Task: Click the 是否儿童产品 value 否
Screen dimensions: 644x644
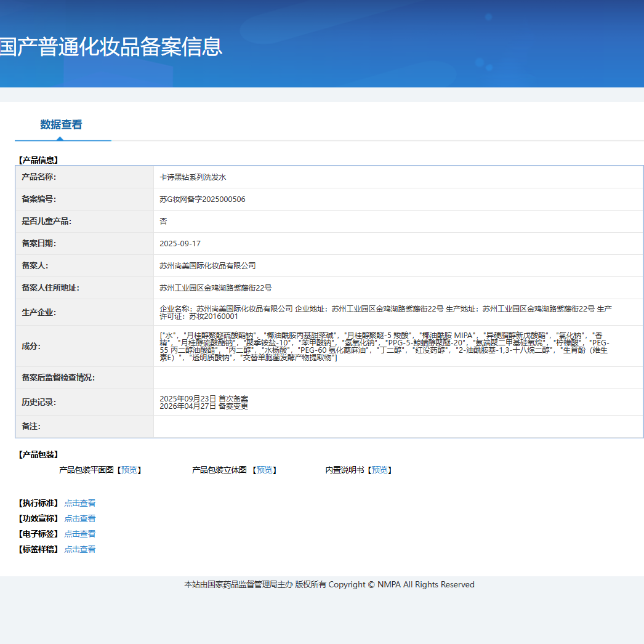Action: tap(164, 222)
